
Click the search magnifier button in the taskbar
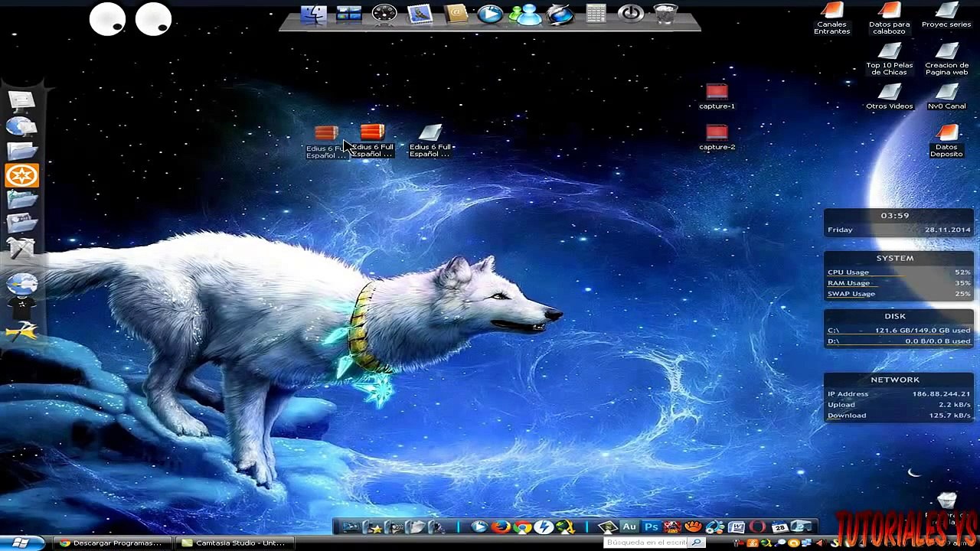click(696, 543)
